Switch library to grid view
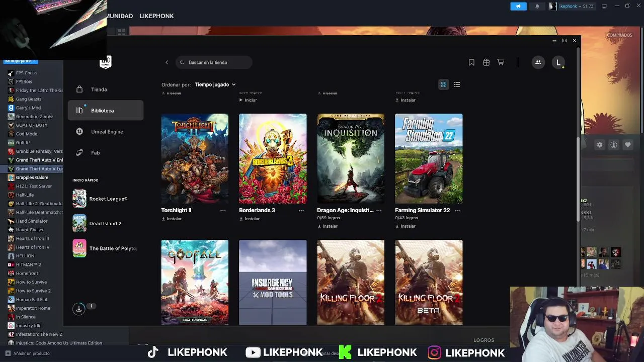The height and width of the screenshot is (362, 644). [443, 84]
